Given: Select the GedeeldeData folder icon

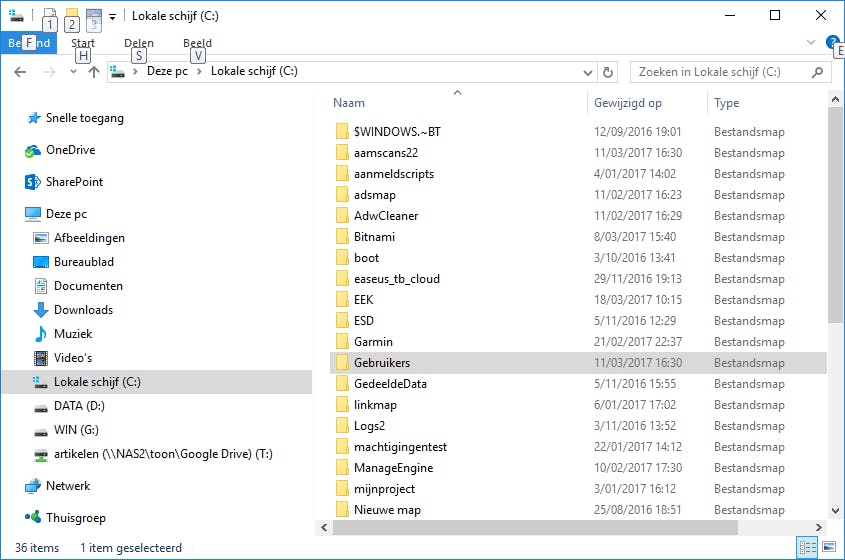Looking at the screenshot, I should point(342,384).
